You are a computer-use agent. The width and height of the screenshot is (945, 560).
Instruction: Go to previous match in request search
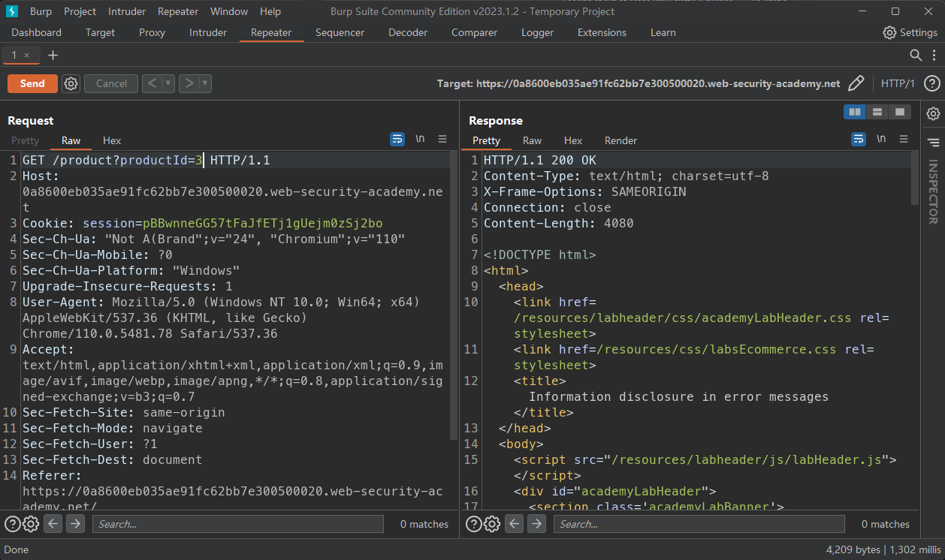53,524
